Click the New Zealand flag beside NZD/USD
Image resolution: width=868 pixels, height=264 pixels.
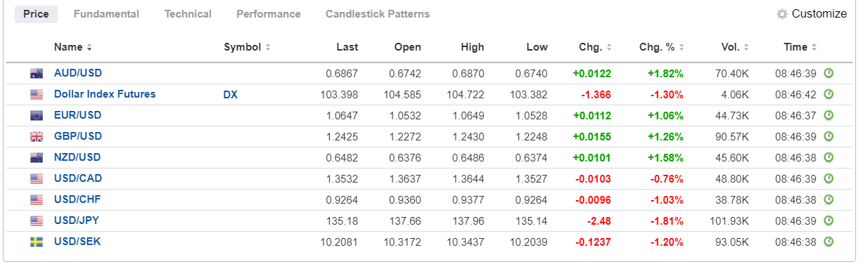click(37, 158)
